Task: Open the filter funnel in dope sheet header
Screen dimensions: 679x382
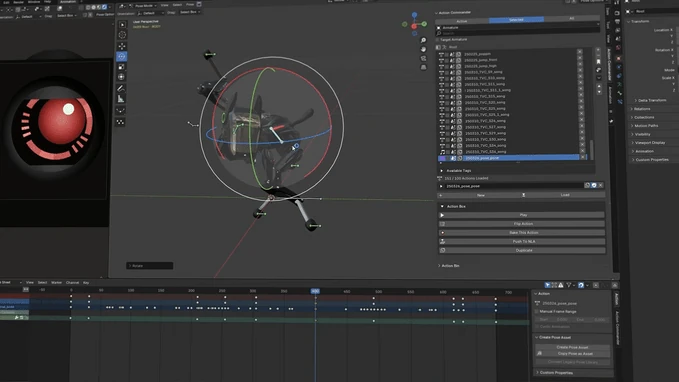Action: (569, 285)
